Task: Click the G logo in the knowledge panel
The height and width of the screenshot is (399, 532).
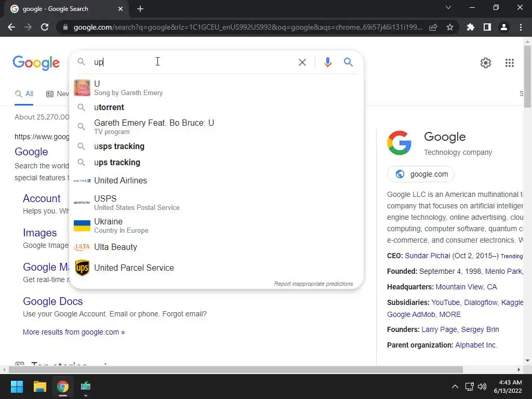Action: click(x=399, y=143)
